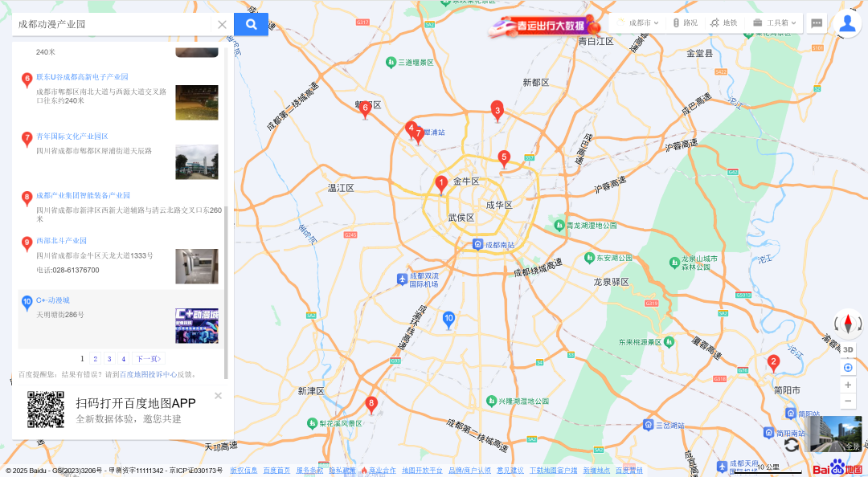Click the 兴隆湖湿地公园 park icon
The width and height of the screenshot is (868, 477).
click(492, 401)
